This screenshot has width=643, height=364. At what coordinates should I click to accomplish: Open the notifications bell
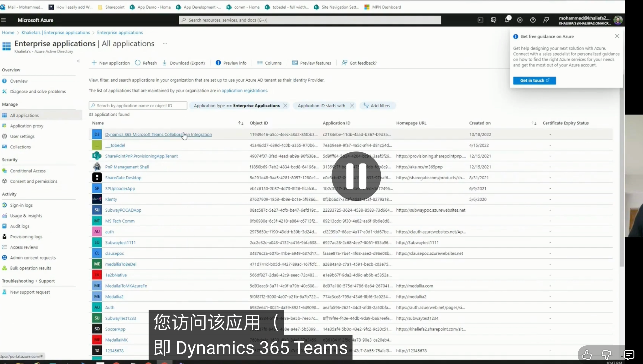point(507,20)
